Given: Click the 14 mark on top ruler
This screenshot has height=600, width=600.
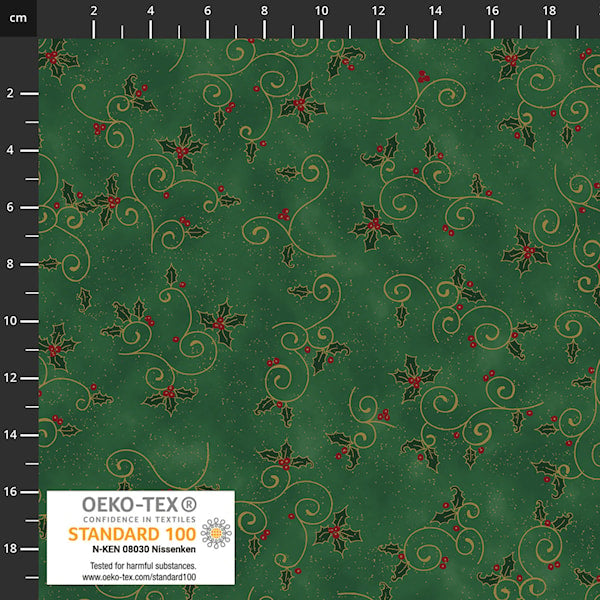Looking at the screenshot, I should 435,10.
